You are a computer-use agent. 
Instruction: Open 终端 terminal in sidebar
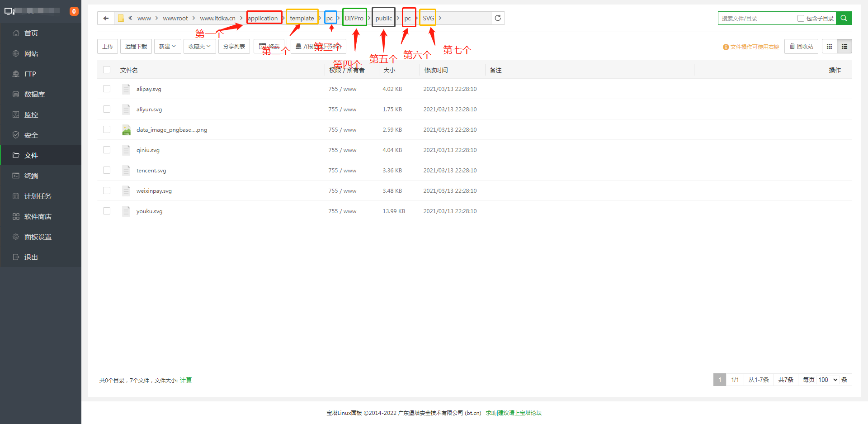pos(41,176)
